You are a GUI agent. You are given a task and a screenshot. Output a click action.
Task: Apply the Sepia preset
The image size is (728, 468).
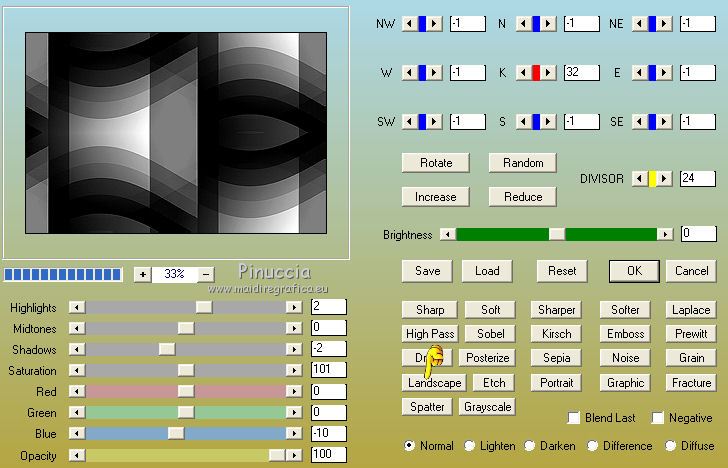point(557,358)
